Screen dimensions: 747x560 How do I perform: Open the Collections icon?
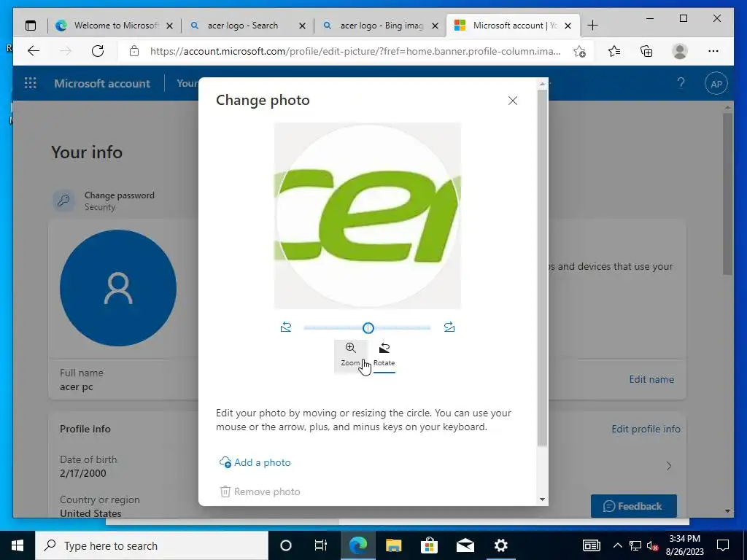pos(646,51)
